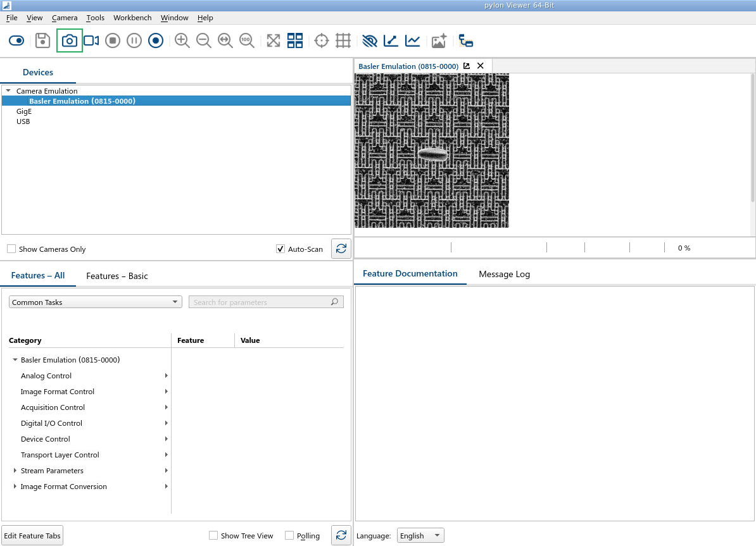Open the Workbench menu
The height and width of the screenshot is (546, 756).
[x=132, y=18]
